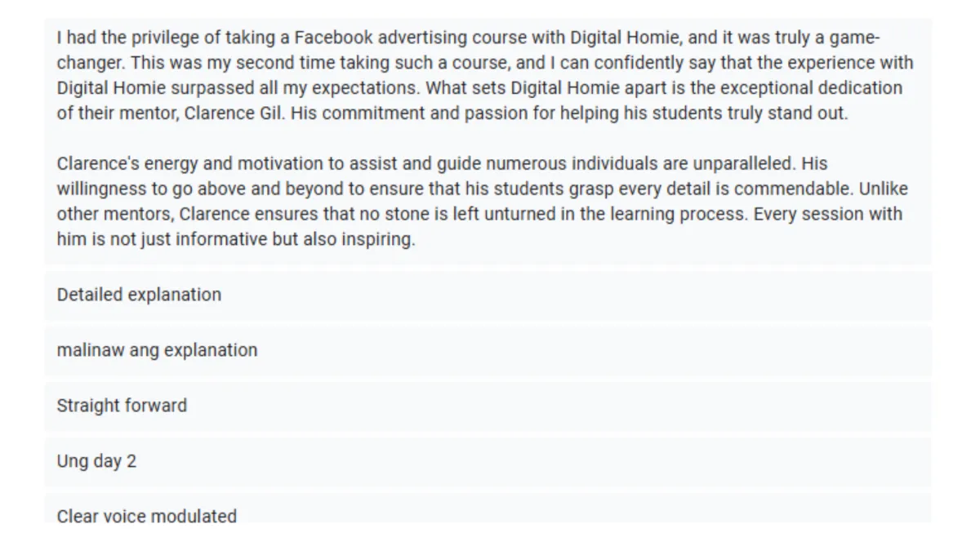Select the "Clear voice modulated" response
Screen dimensions: 980x551
(x=488, y=509)
